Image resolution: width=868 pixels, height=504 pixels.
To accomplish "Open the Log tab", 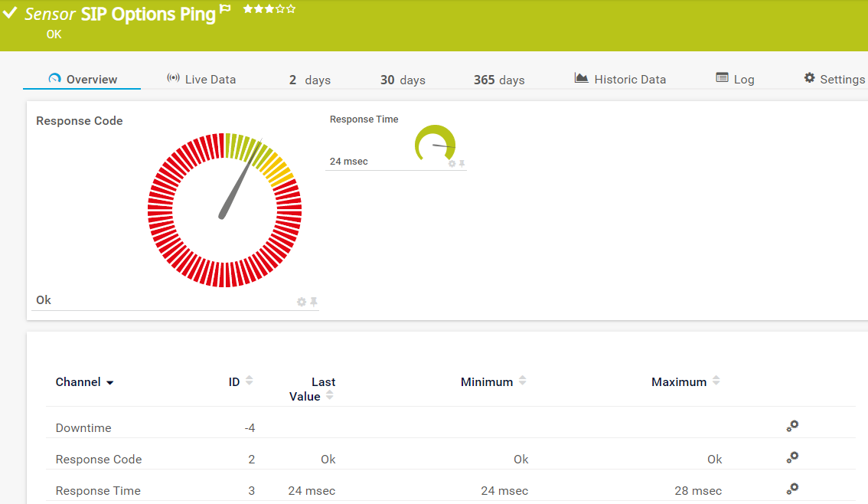I will point(735,80).
